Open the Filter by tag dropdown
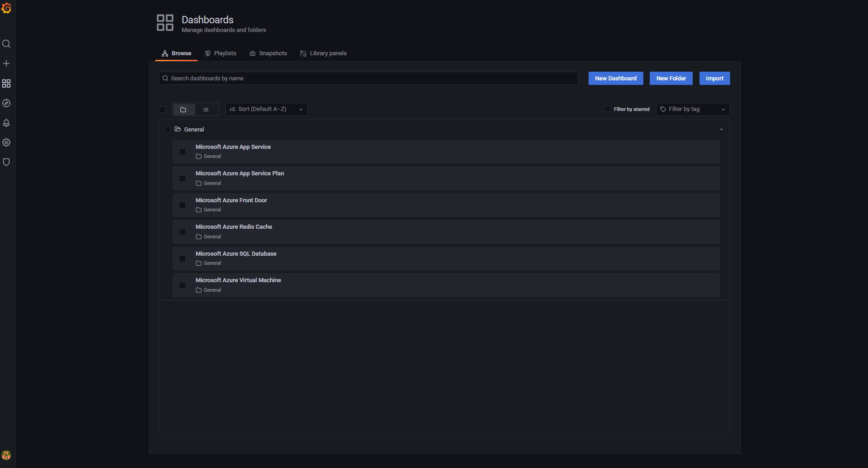 point(693,109)
